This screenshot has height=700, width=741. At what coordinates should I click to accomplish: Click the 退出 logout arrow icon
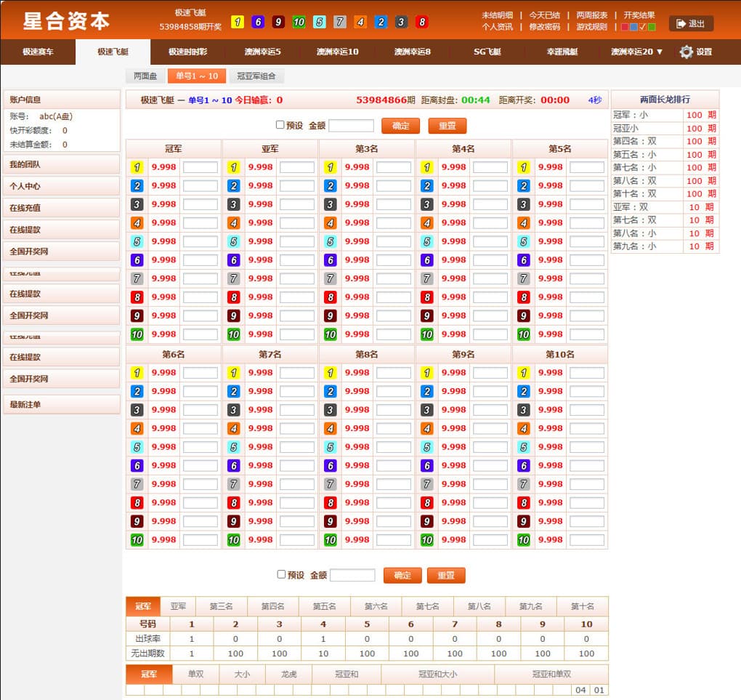[681, 23]
